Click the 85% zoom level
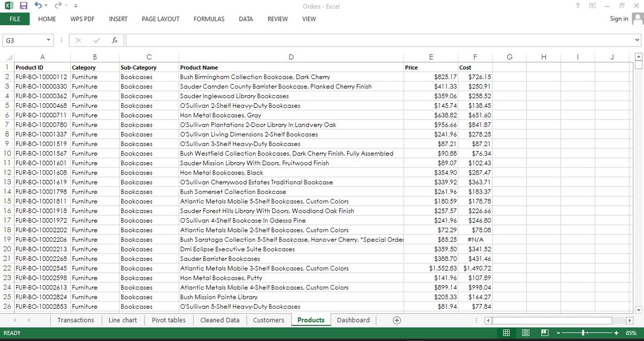Viewport: 644px width, 341px height. pyautogui.click(x=631, y=333)
